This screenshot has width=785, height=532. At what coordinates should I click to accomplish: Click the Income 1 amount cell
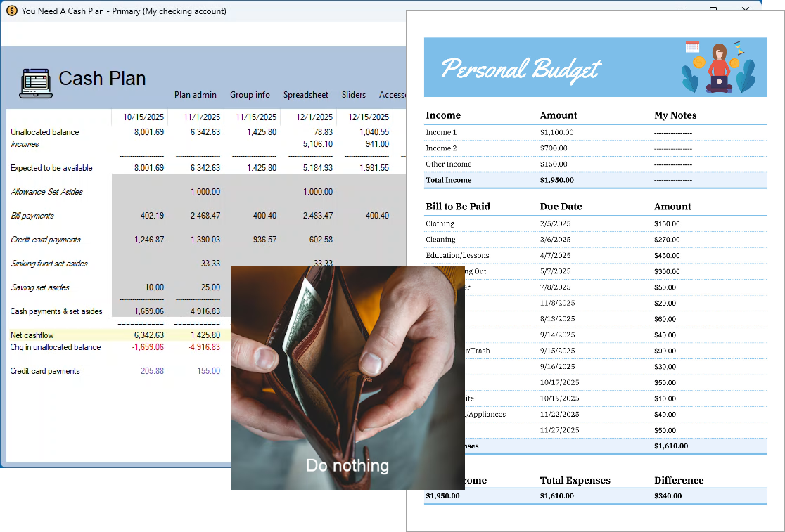(556, 131)
